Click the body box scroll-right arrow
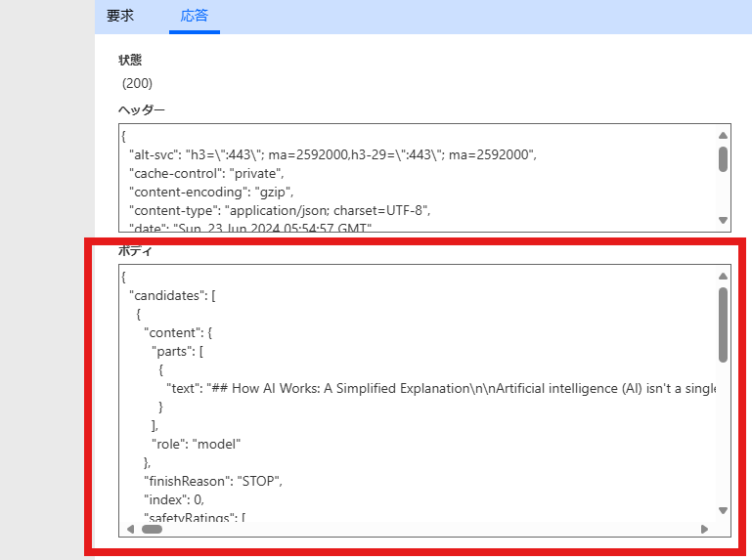The width and height of the screenshot is (752, 560). [x=704, y=530]
